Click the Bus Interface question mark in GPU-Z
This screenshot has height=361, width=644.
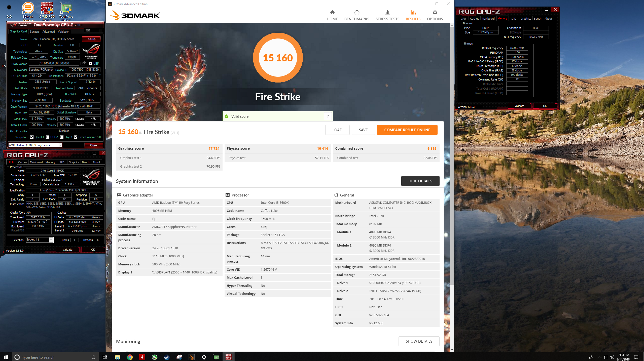pos(100,76)
